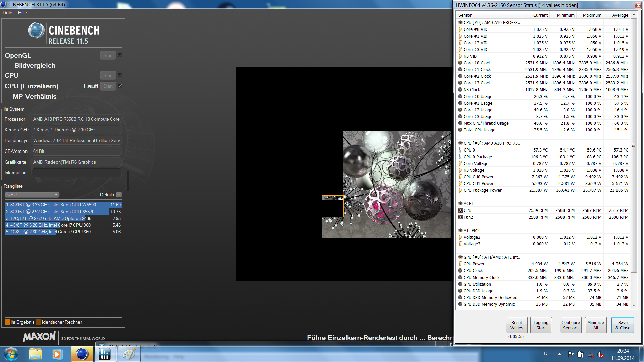
Task: Click the fan icon beside ACPI CPU
Action: (460, 210)
